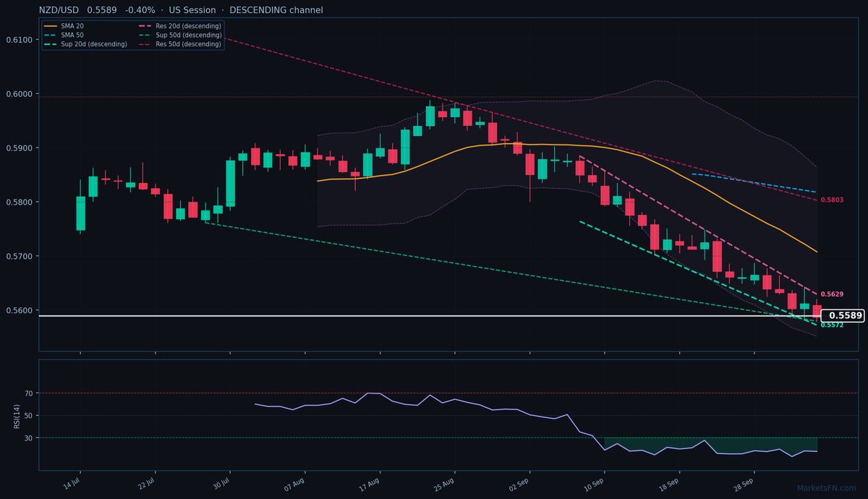The height and width of the screenshot is (499, 868).
Task: Click the 22 Jul date label
Action: pos(146,484)
